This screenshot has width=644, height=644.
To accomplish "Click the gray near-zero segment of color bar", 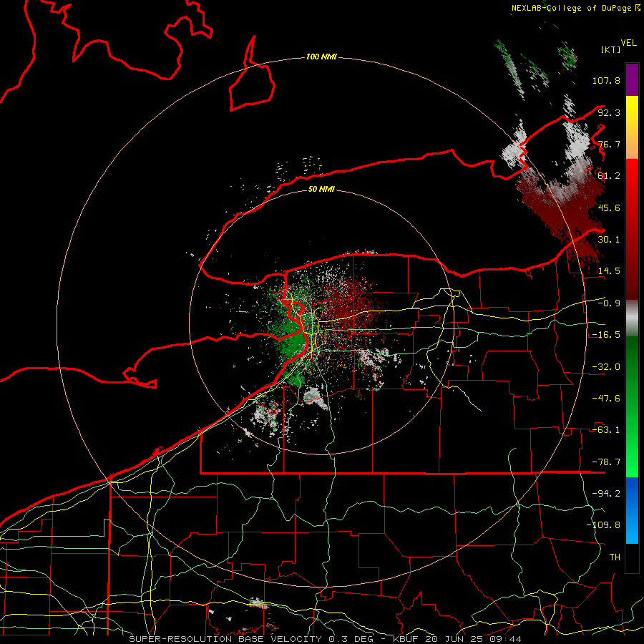I will pos(632,318).
